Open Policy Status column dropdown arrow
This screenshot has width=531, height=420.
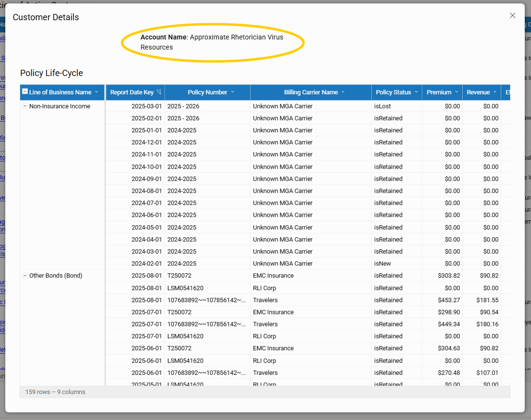pos(416,92)
